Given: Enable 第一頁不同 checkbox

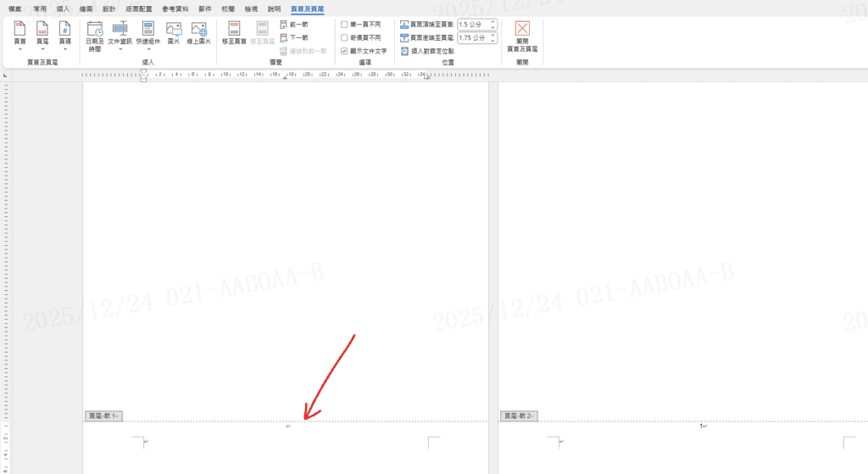Looking at the screenshot, I should [344, 25].
